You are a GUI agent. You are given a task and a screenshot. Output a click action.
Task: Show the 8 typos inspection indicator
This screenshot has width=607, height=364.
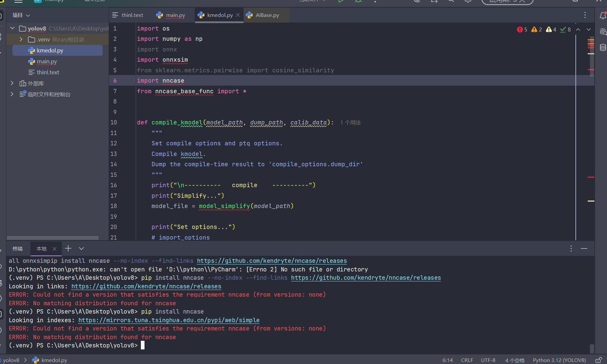(x=565, y=30)
